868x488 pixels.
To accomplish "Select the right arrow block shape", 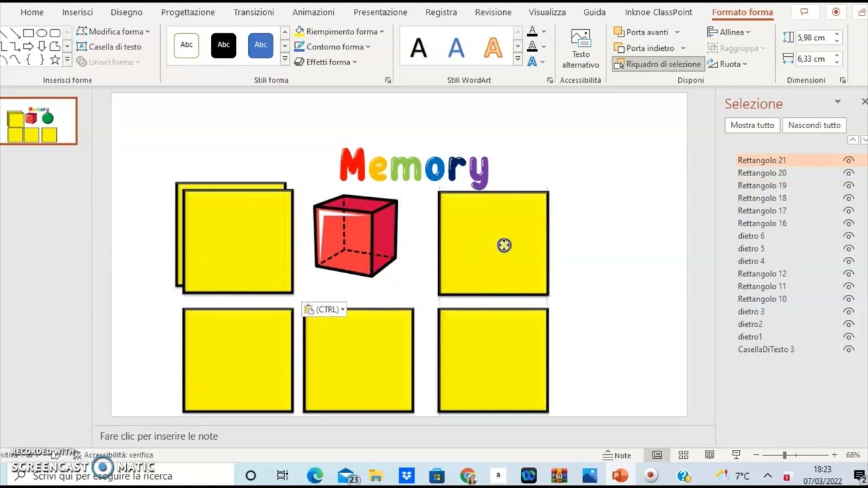I will point(28,46).
